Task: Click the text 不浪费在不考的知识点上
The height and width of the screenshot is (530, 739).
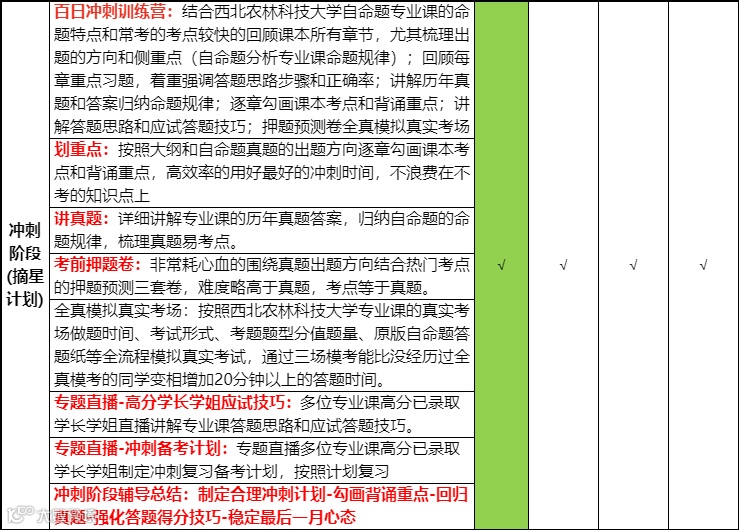Action: [x=262, y=184]
